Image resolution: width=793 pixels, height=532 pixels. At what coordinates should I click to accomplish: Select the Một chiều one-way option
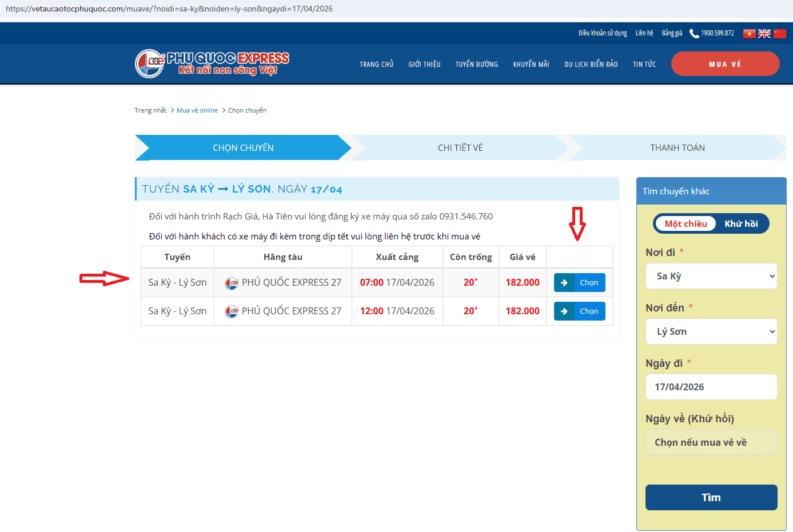click(x=686, y=224)
